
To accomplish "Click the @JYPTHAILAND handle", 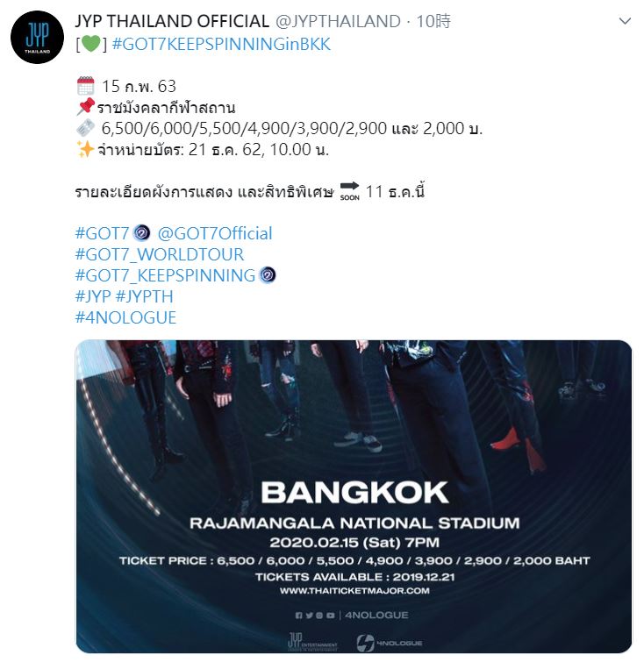I will pyautogui.click(x=338, y=21).
